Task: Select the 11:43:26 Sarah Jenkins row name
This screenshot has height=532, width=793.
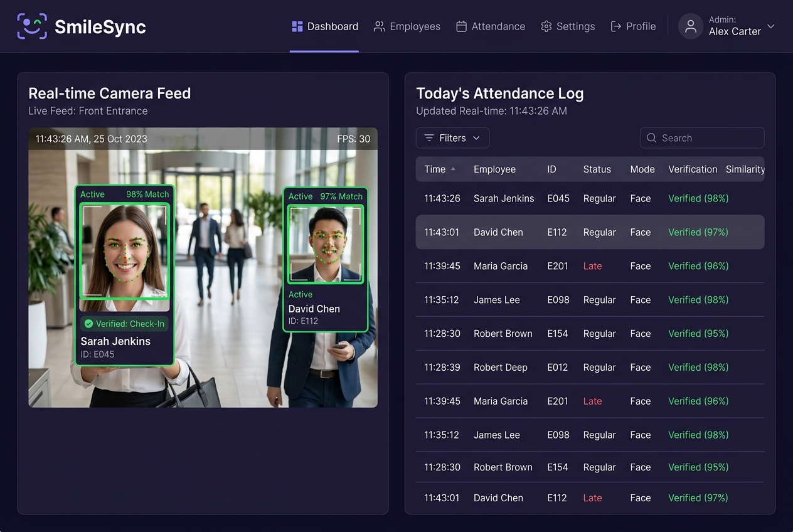Action: 504,198
